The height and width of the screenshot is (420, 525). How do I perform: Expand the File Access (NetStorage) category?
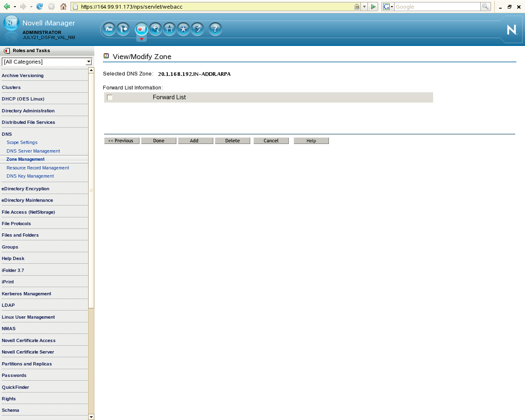tap(28, 212)
